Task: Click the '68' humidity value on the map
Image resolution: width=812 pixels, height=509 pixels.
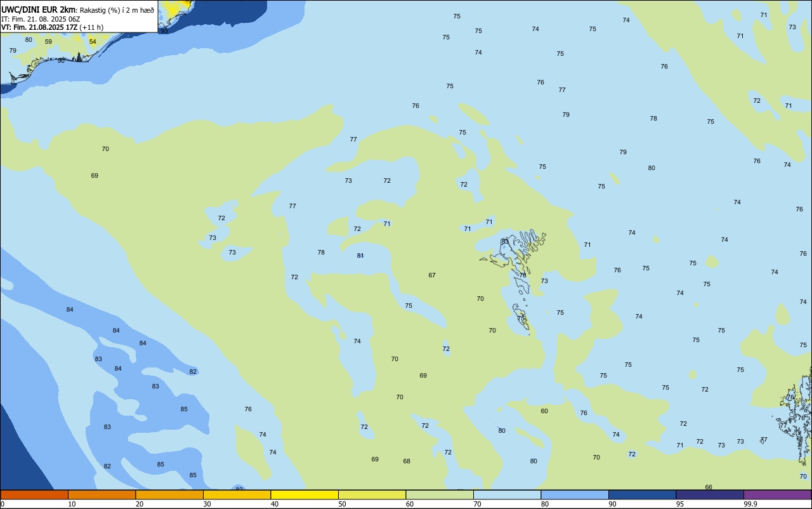Action: pos(407,461)
